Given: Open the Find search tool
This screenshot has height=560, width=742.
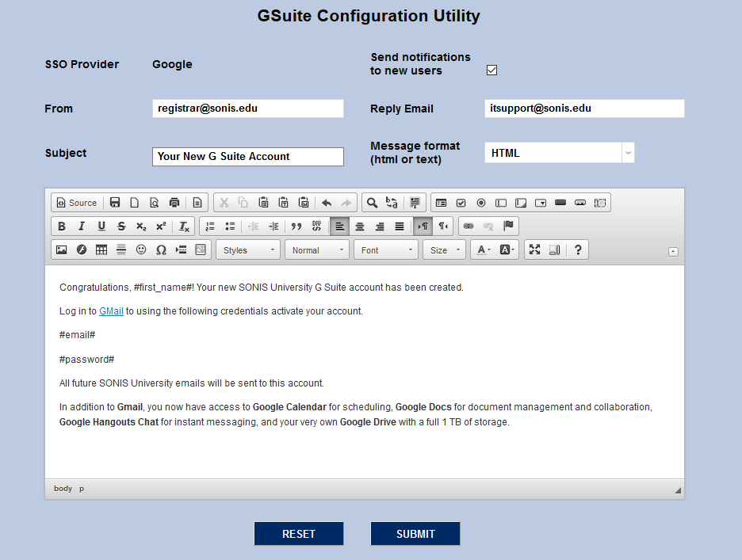Looking at the screenshot, I should point(371,203).
